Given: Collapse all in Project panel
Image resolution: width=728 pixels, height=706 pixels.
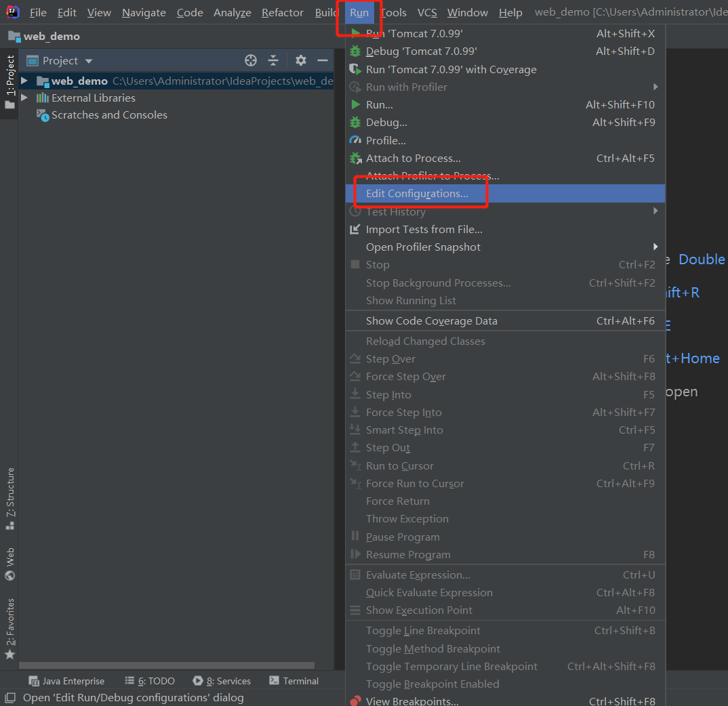Looking at the screenshot, I should [x=273, y=60].
